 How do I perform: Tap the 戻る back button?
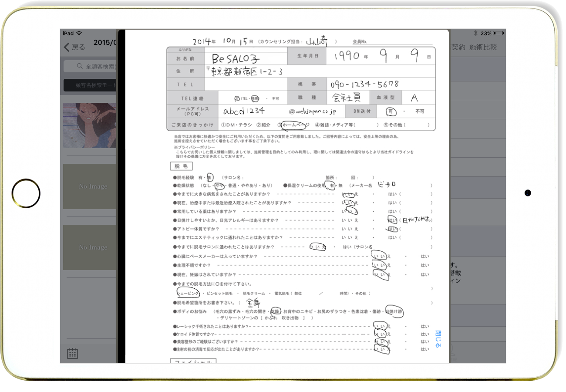click(x=74, y=47)
